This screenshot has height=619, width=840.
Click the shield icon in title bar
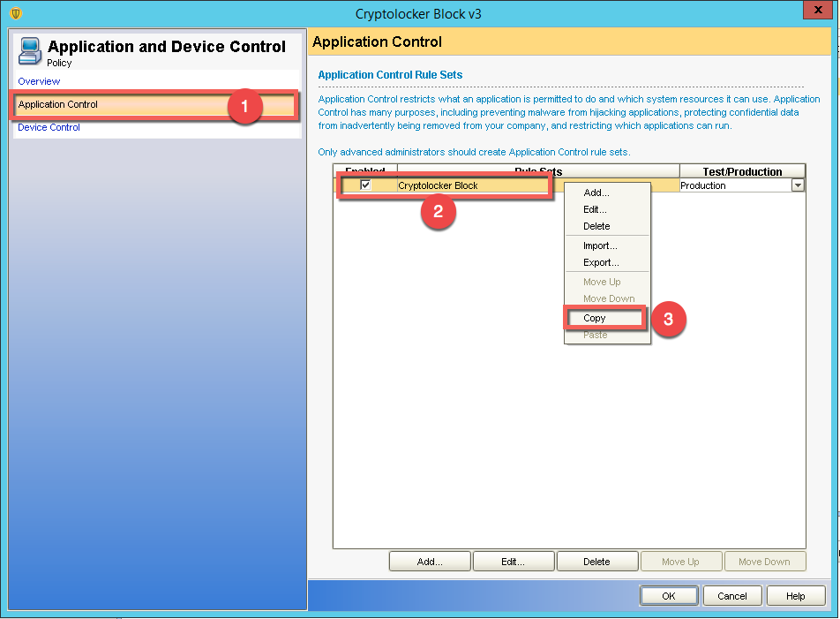pos(15,14)
